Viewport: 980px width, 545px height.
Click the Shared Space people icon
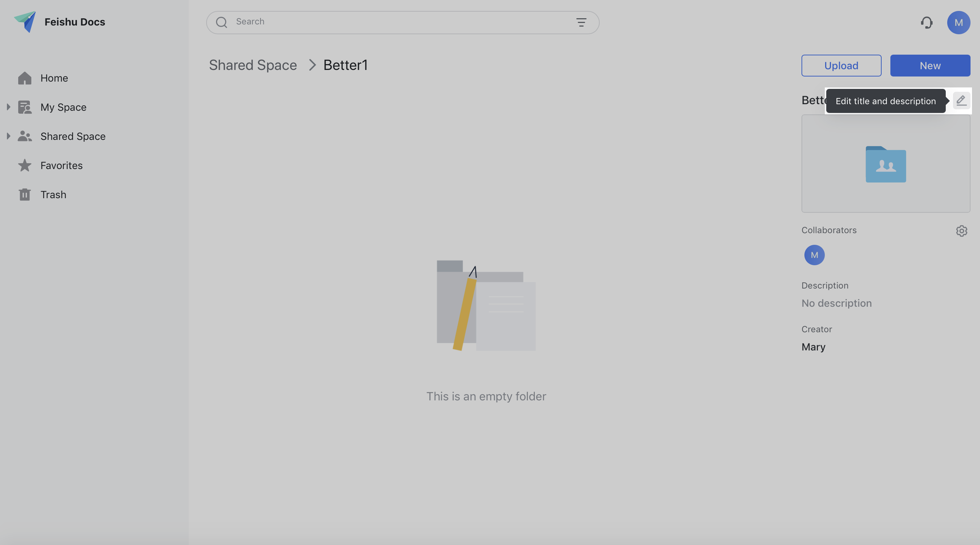click(x=25, y=136)
